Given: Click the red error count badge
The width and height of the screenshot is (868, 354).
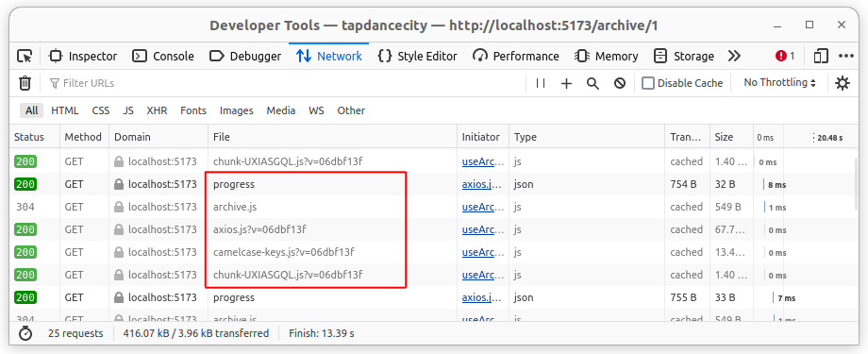Looking at the screenshot, I should pyautogui.click(x=785, y=56).
